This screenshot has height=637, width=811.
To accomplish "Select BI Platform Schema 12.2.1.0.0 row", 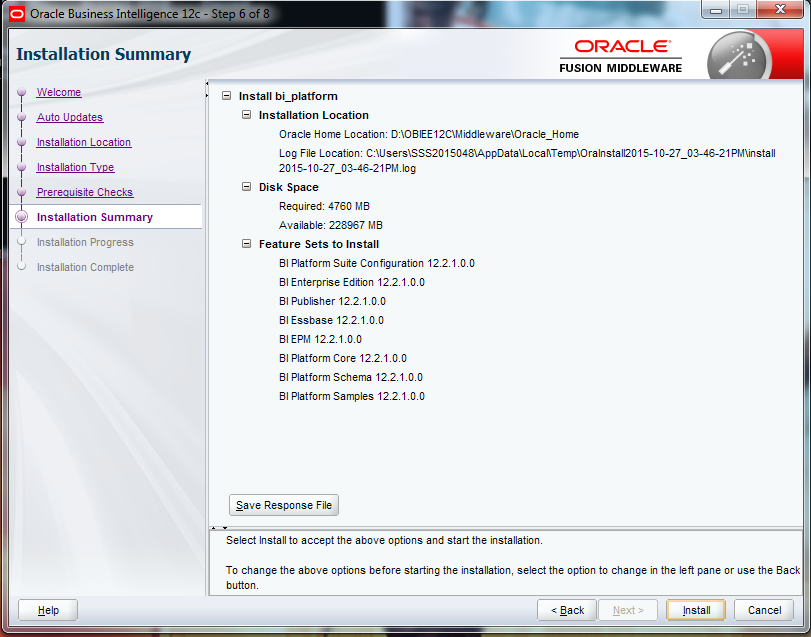I will [351, 377].
